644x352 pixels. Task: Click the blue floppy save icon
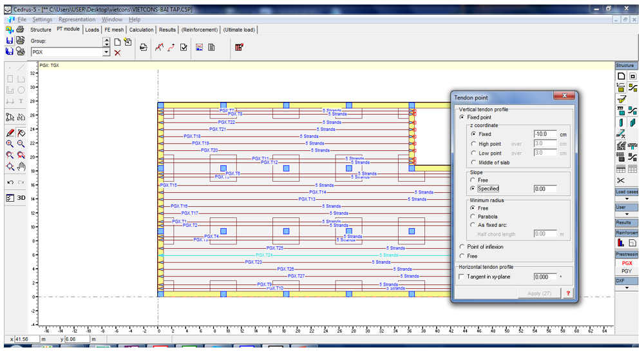10,41
